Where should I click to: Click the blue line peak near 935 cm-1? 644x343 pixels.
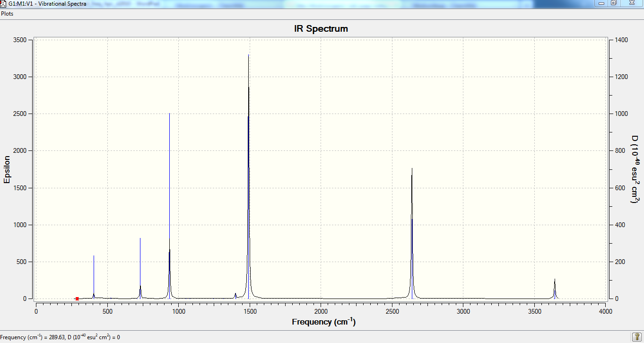(x=169, y=206)
